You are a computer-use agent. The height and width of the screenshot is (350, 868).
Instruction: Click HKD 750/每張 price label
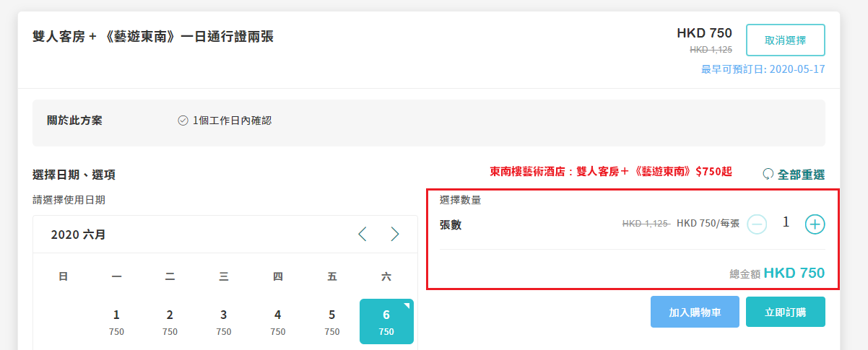coord(708,224)
